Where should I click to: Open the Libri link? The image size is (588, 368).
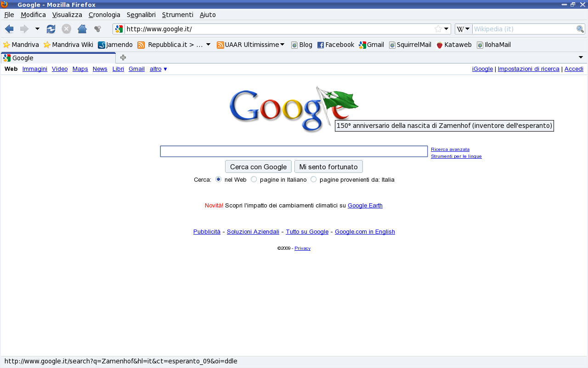[118, 69]
